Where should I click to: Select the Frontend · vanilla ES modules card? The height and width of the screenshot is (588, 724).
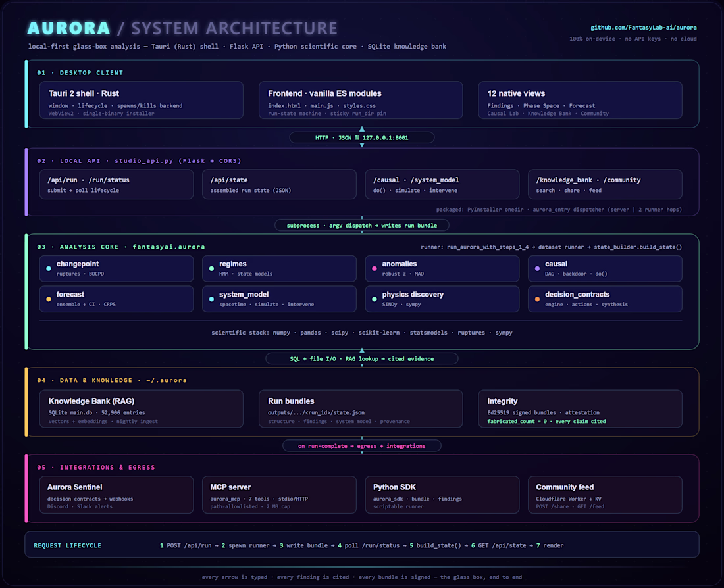(x=361, y=100)
